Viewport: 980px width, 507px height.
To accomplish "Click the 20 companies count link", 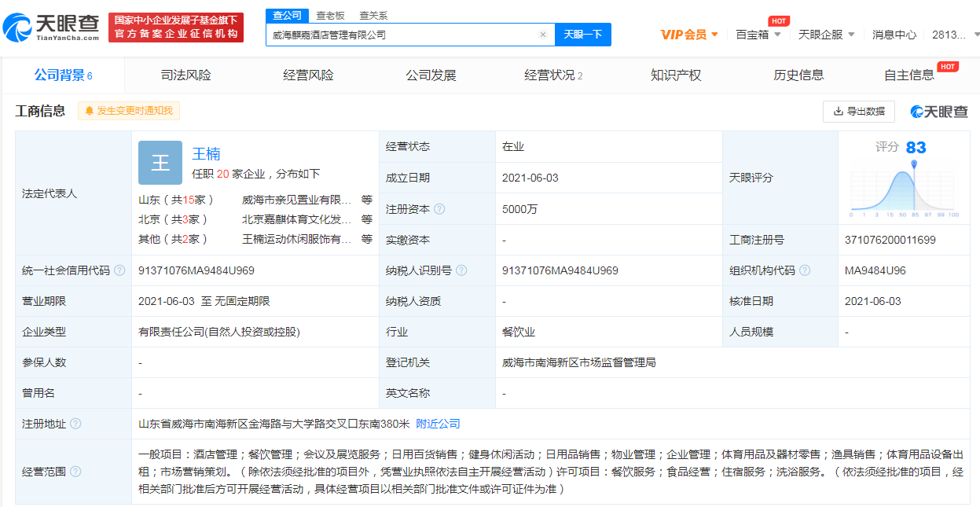I will pyautogui.click(x=223, y=174).
